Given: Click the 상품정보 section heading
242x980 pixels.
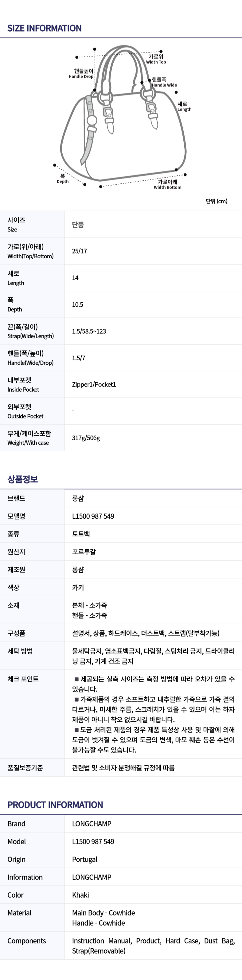Looking at the screenshot, I should click(23, 479).
